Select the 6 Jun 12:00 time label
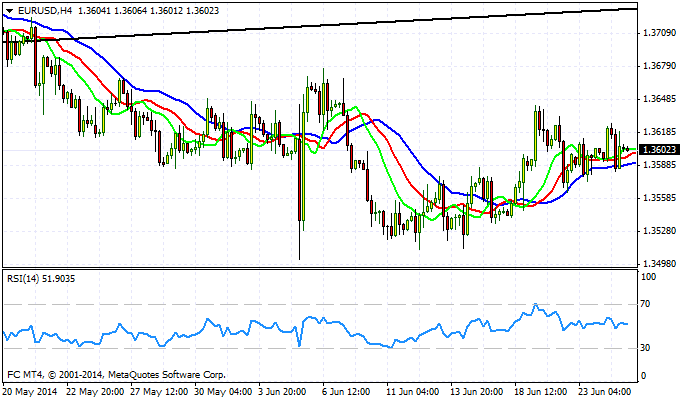Viewport: 680px width, 400px height. (347, 391)
